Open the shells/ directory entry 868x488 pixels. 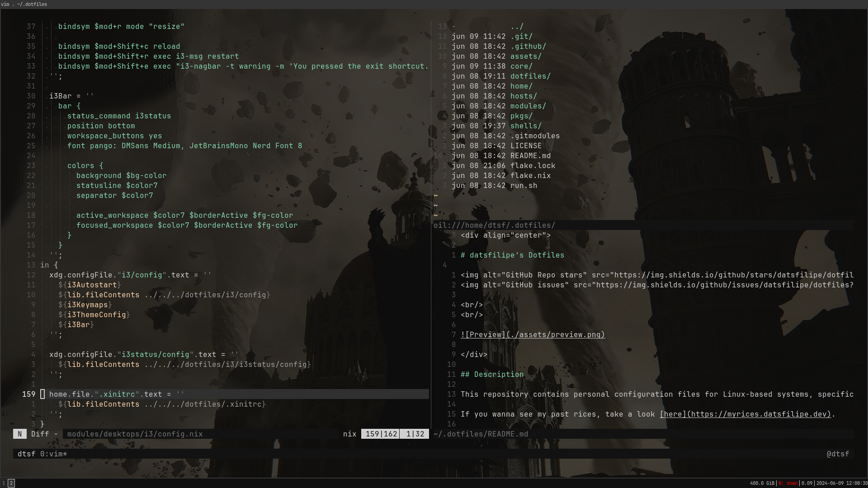pyautogui.click(x=526, y=126)
